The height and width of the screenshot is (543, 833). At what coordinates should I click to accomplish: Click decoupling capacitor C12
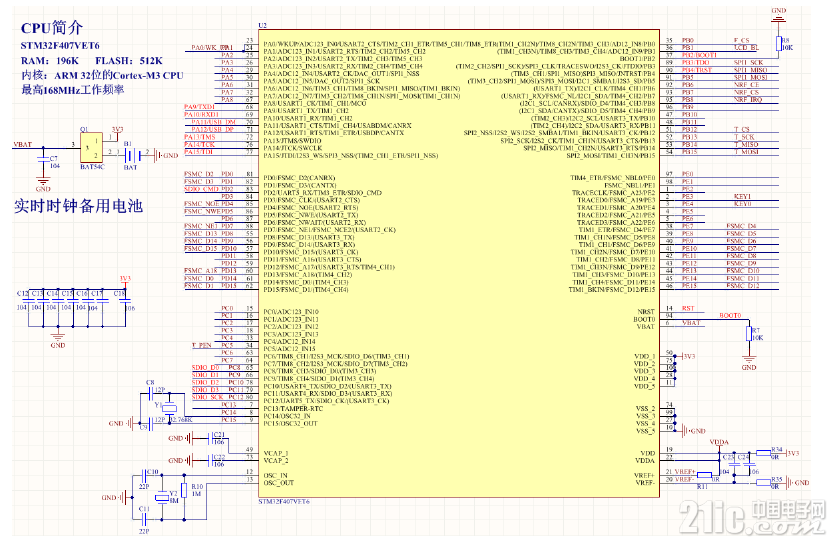coord(27,301)
